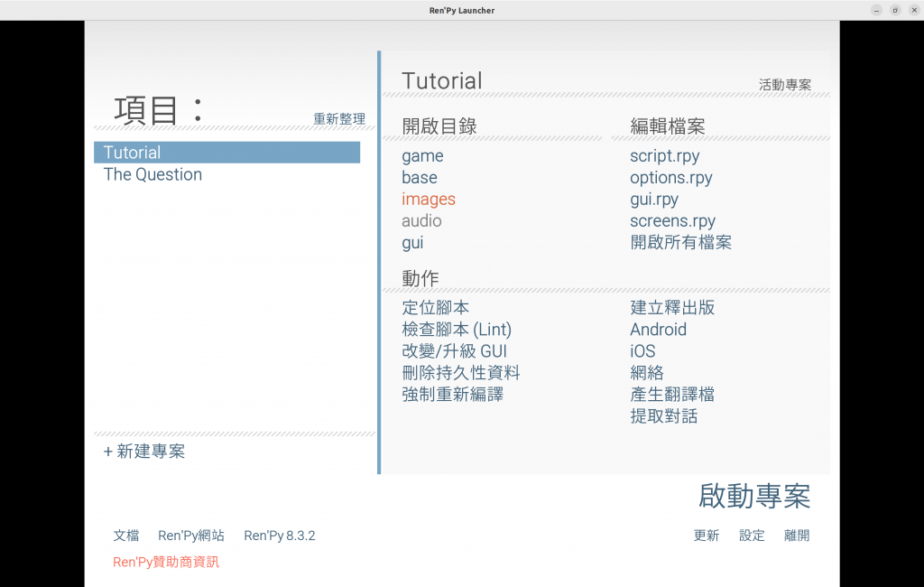Open the Android build option
The image size is (924, 587).
tap(658, 330)
